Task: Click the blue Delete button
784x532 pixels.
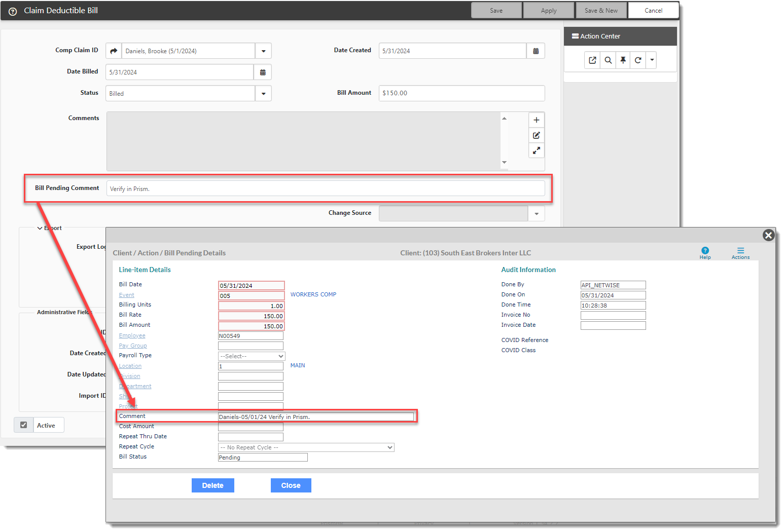Action: click(212, 485)
